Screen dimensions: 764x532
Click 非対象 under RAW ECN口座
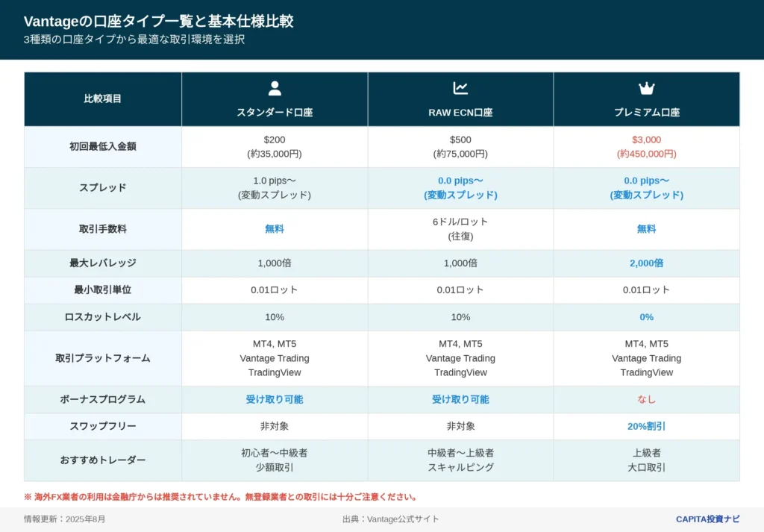click(460, 426)
